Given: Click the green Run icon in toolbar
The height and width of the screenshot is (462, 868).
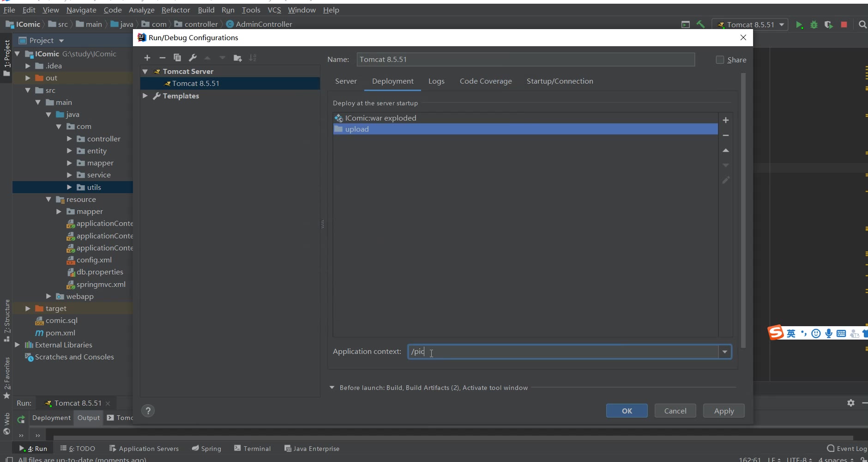Looking at the screenshot, I should [x=799, y=24].
